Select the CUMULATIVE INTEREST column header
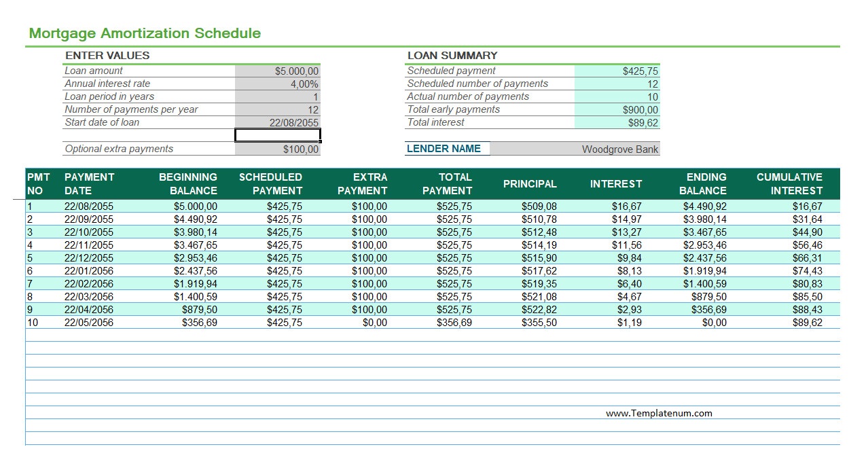Viewport: 868px width, 466px height. point(789,183)
